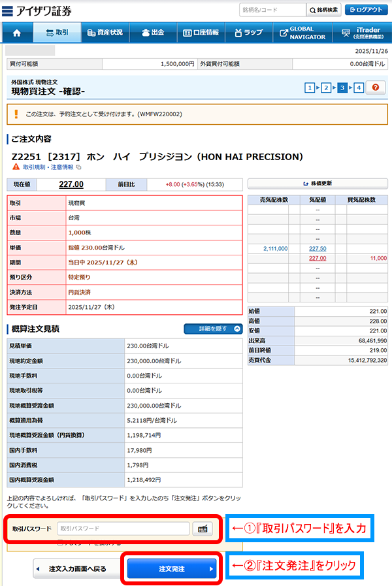Viewport: 392px width, 586px height.
Task: Open the software keyboard icon
Action: pos(203,529)
